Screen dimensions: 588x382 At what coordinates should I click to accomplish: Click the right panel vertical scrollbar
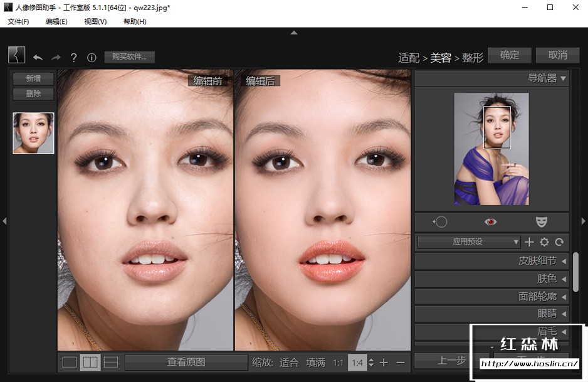[x=575, y=272]
